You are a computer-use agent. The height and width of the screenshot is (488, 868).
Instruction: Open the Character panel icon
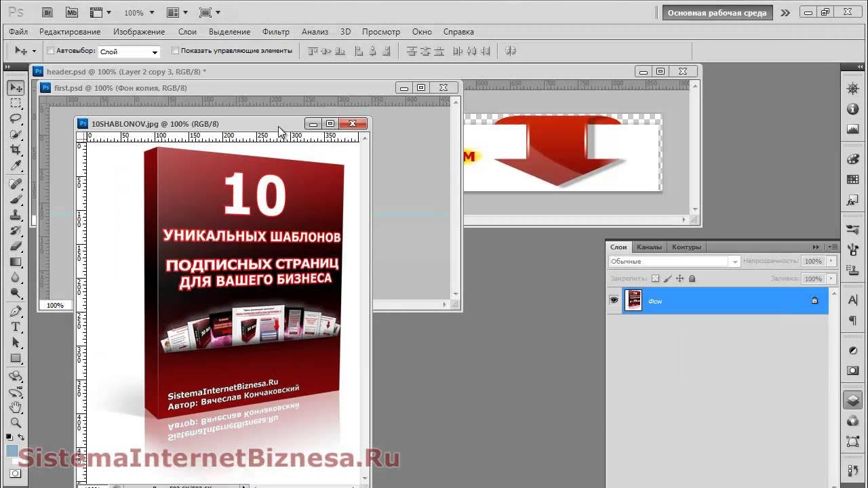853,300
